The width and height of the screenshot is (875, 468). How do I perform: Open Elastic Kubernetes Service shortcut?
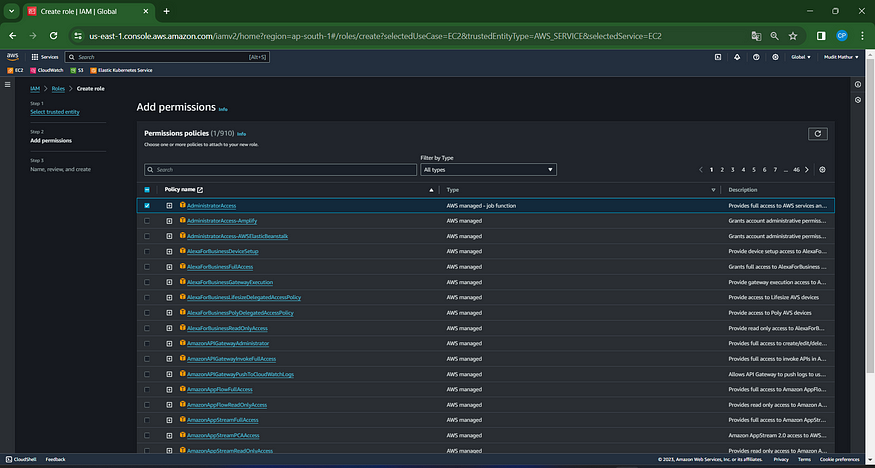[x=121, y=70]
